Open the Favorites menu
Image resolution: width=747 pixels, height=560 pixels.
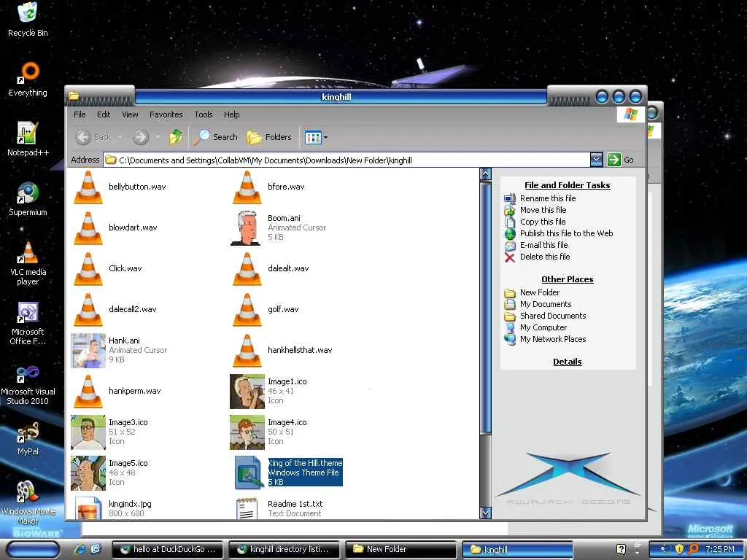(166, 114)
